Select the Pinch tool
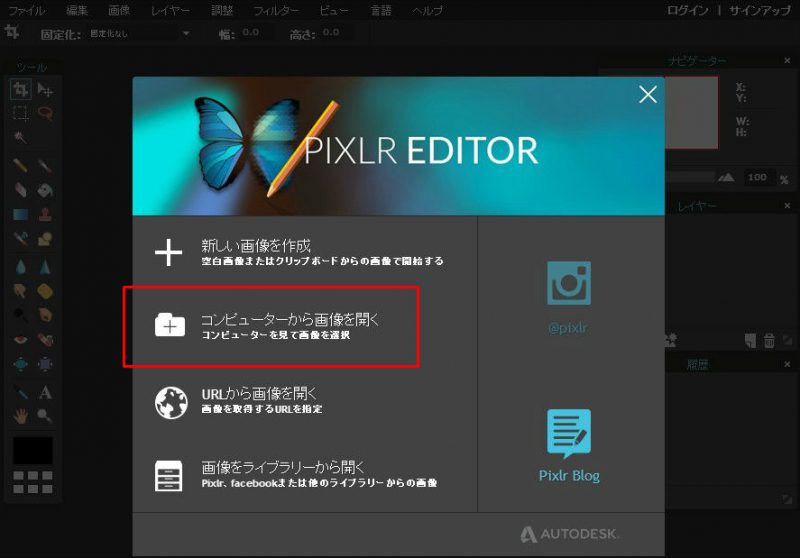The width and height of the screenshot is (800, 558). (45, 364)
